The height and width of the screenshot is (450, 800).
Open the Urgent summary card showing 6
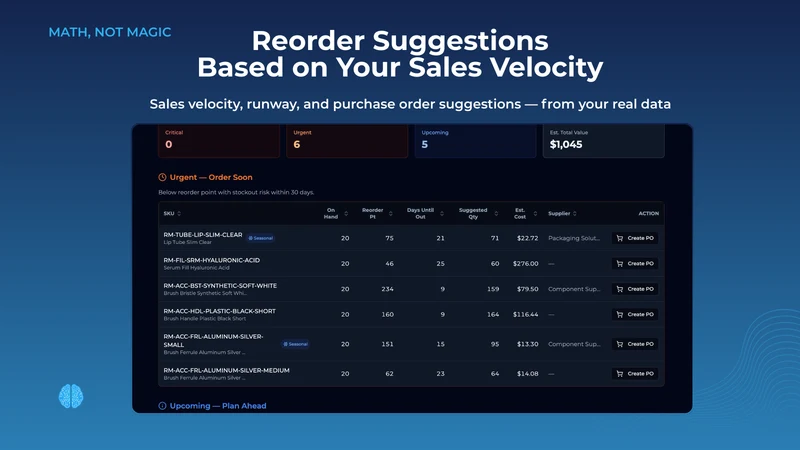click(x=347, y=141)
